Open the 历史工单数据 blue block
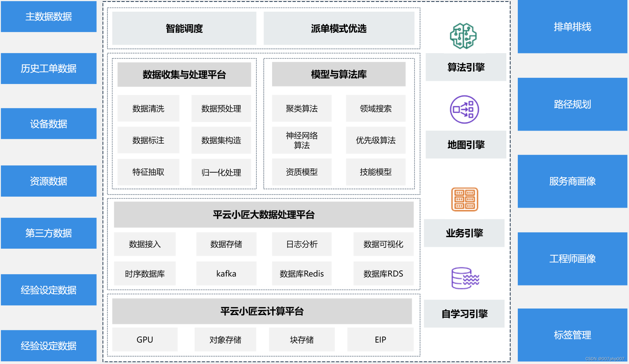 tap(49, 68)
